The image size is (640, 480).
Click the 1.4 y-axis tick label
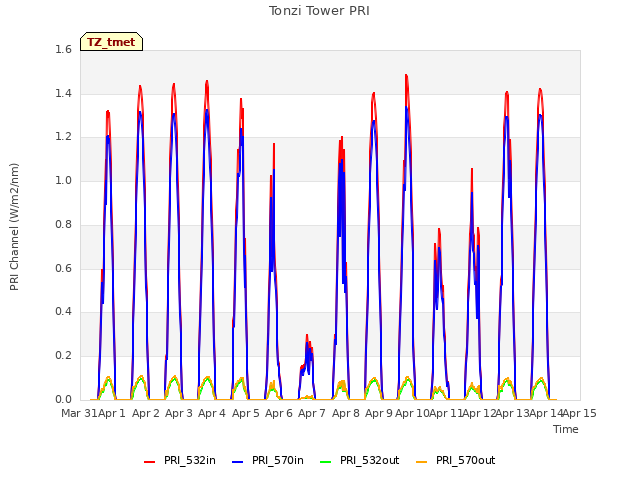point(63,93)
